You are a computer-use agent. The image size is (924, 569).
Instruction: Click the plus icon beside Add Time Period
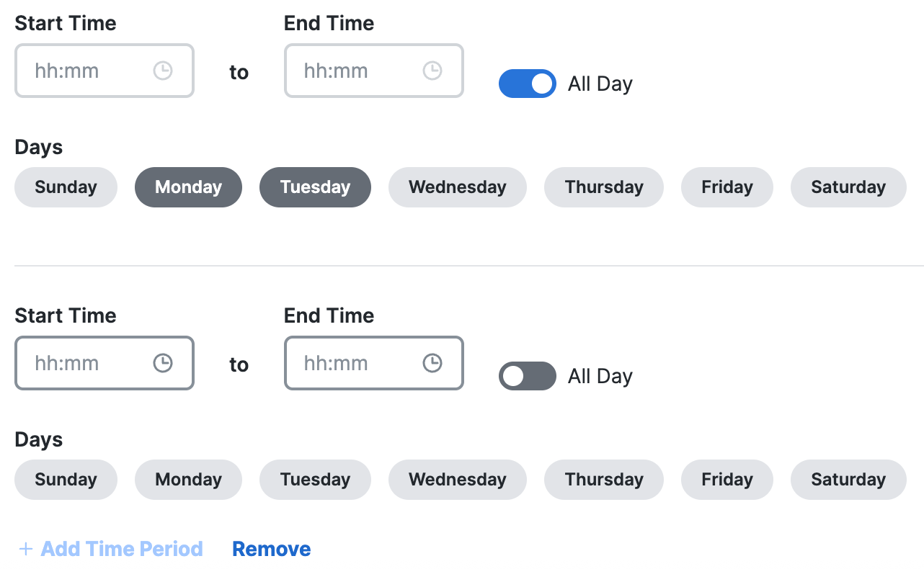coord(26,550)
